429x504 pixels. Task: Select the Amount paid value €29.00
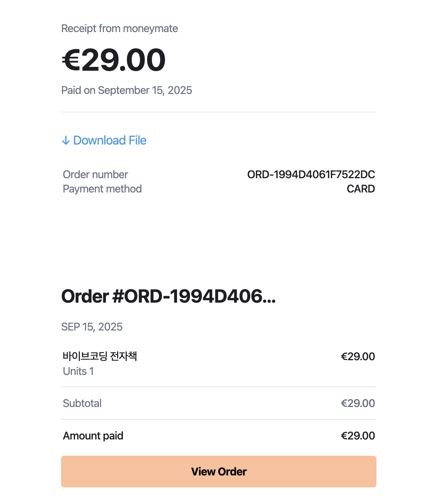click(357, 436)
